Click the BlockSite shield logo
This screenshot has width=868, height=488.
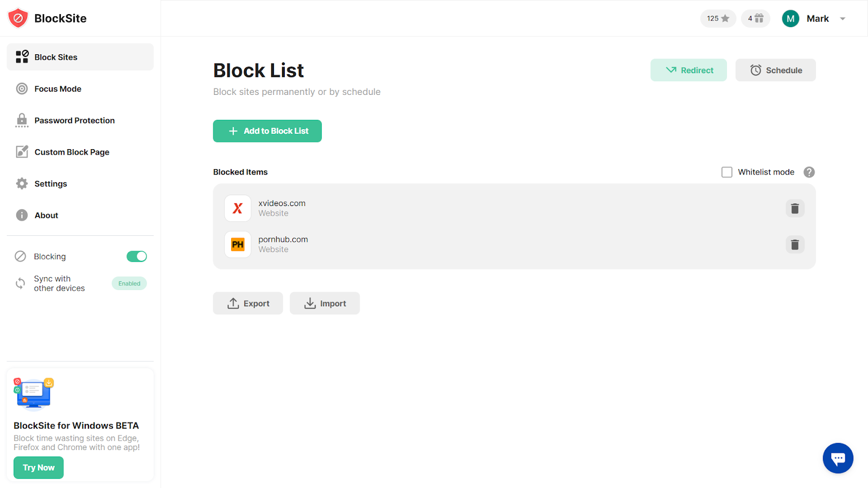pyautogui.click(x=18, y=18)
